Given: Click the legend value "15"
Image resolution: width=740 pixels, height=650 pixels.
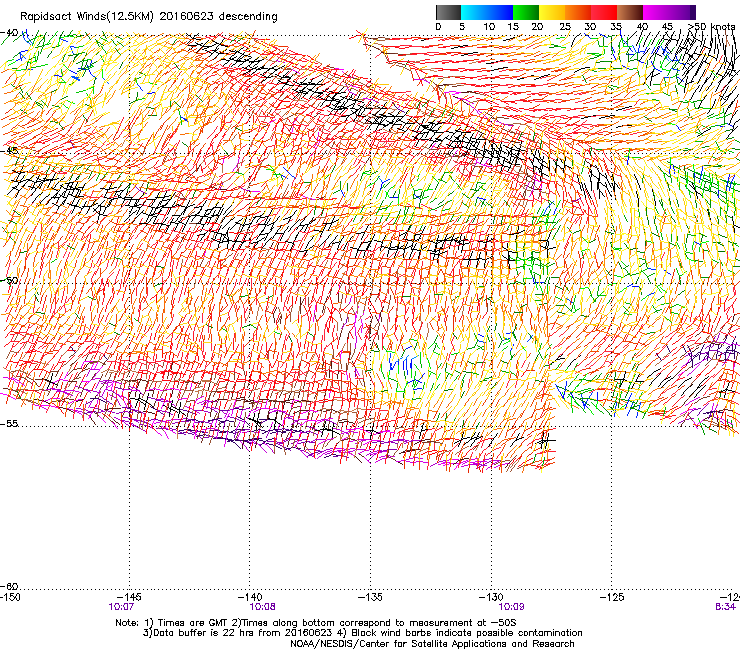Looking at the screenshot, I should coord(513,27).
